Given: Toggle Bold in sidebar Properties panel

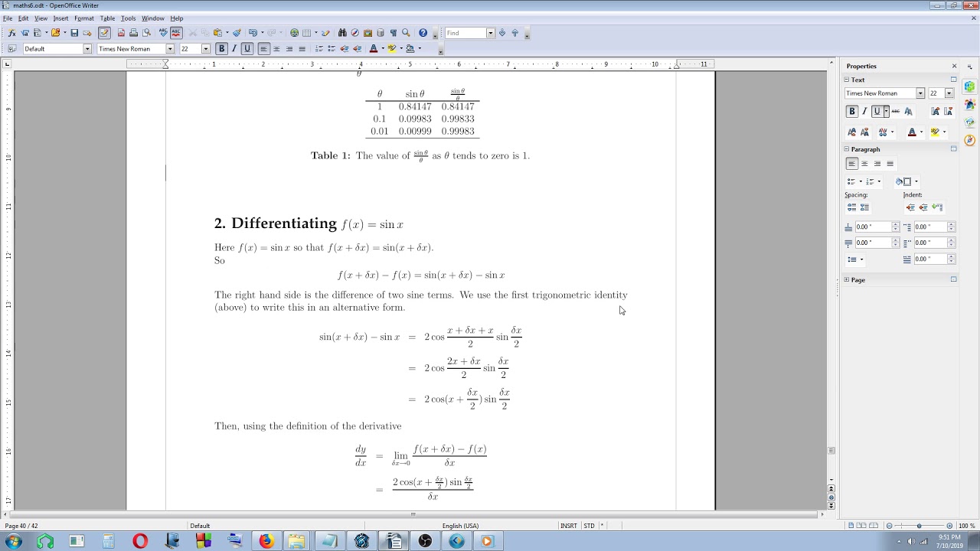Looking at the screenshot, I should pos(851,112).
